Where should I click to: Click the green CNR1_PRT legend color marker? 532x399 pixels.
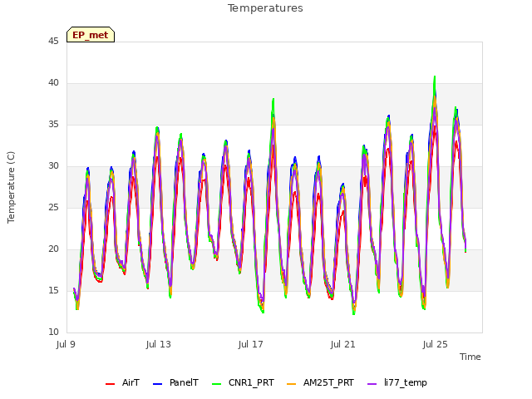click(x=216, y=384)
